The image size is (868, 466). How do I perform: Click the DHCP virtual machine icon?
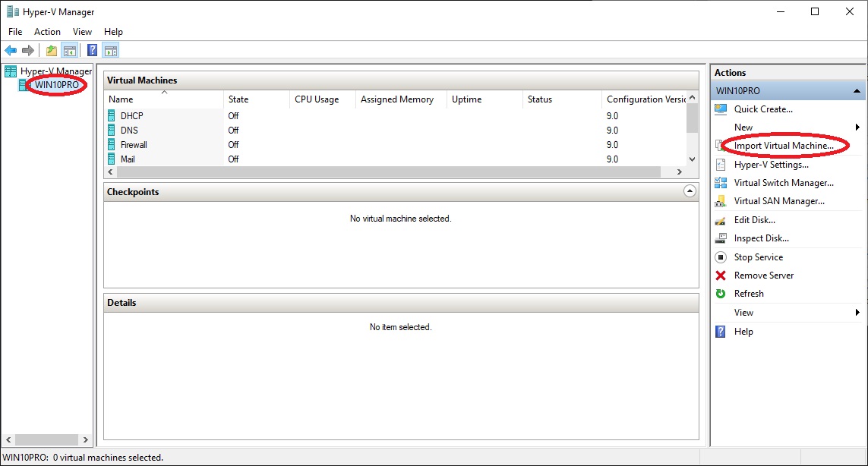click(x=112, y=115)
